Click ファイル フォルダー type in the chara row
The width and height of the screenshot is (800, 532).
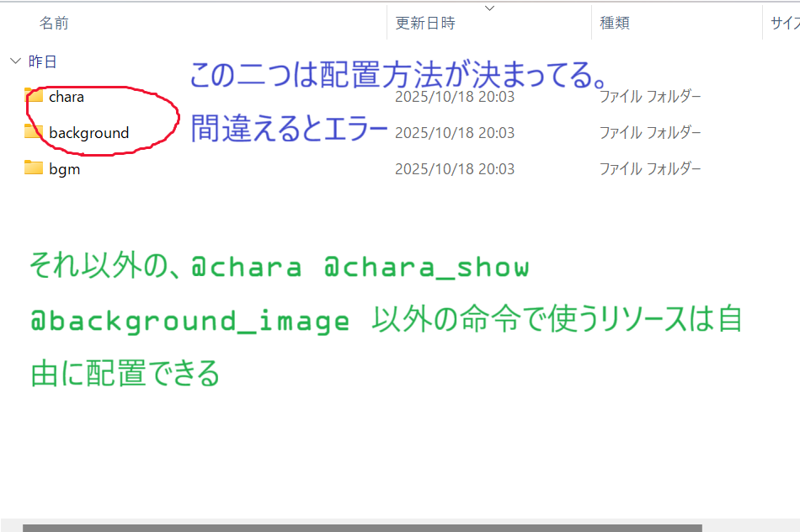[650, 97]
